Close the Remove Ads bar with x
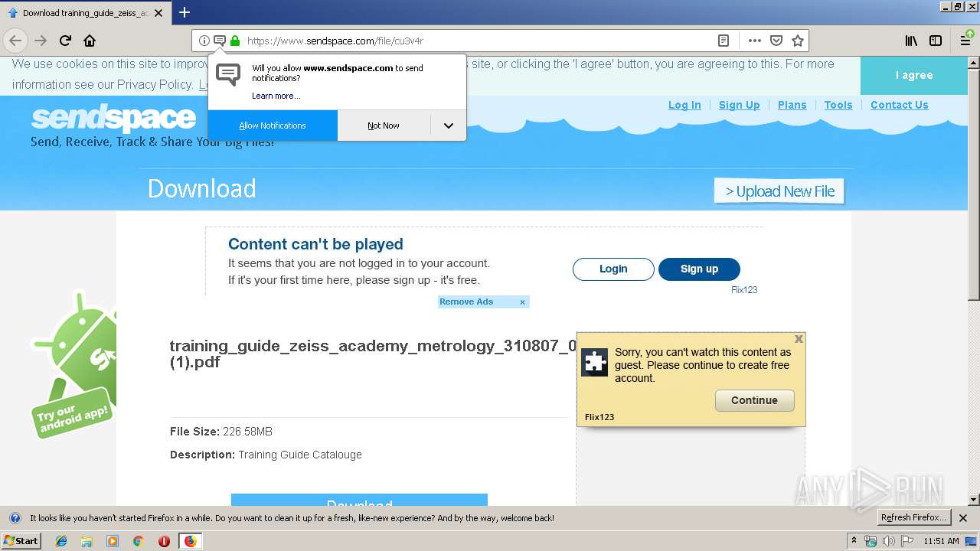This screenshot has height=551, width=980. 523,302
